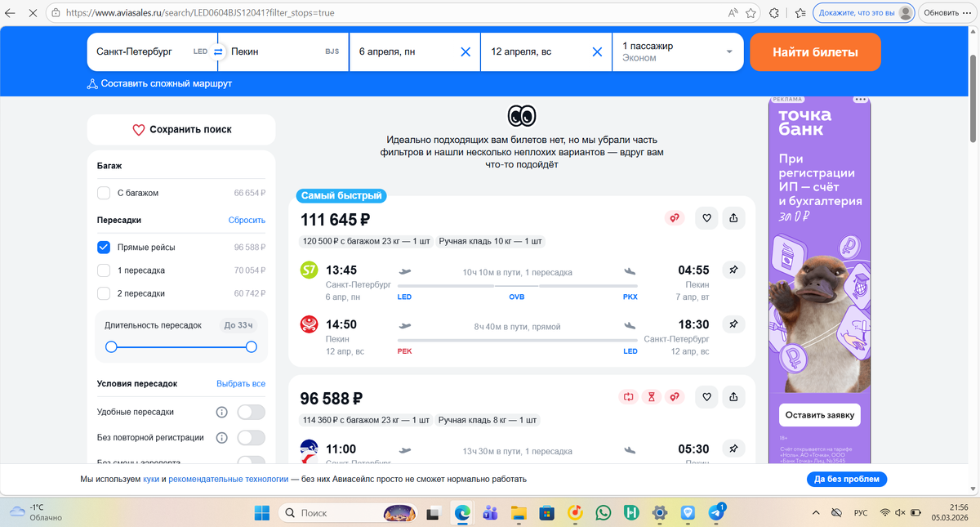The image size is (980, 527).
Task: Clear the 6 апреля departure date
Action: [x=465, y=51]
